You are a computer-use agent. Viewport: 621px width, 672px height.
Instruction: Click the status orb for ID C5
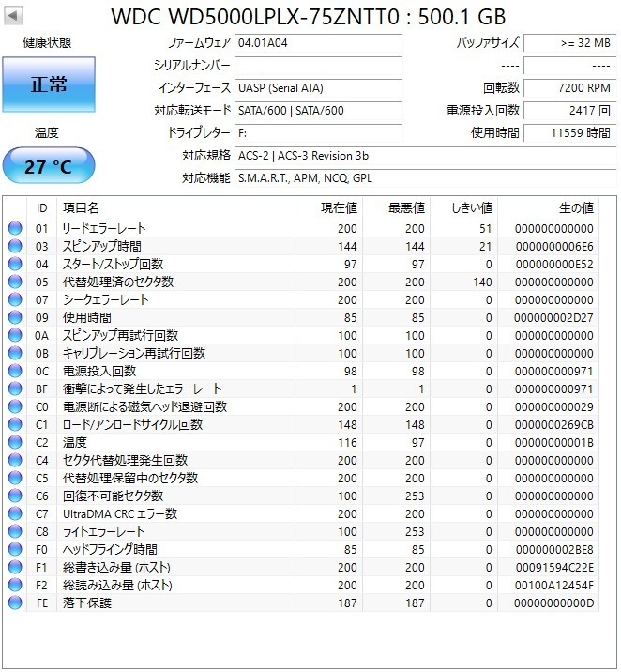point(15,478)
